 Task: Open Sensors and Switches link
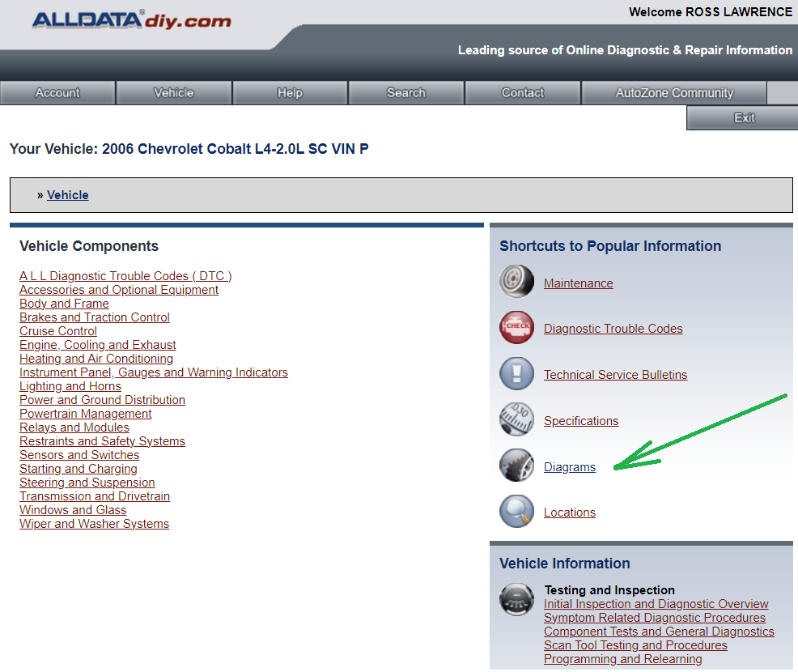point(79,455)
